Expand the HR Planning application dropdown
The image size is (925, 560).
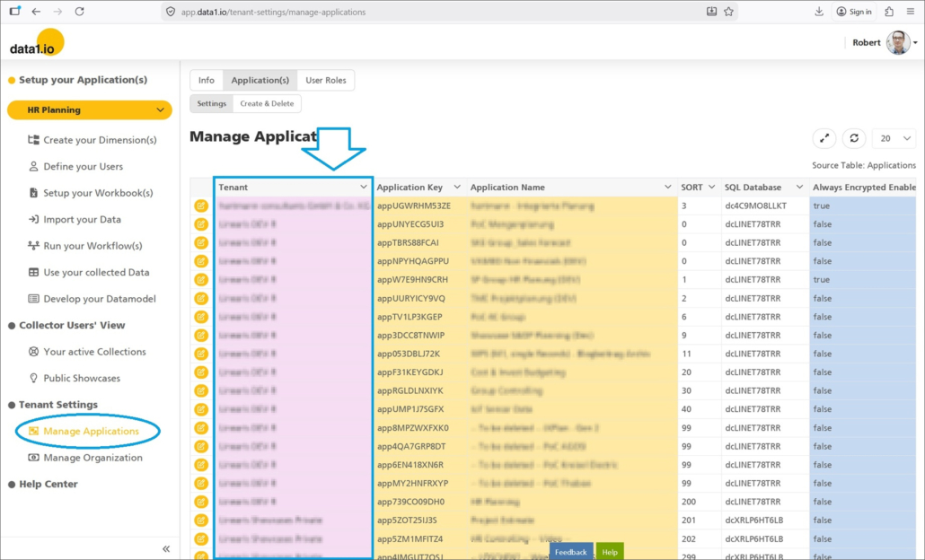click(161, 110)
